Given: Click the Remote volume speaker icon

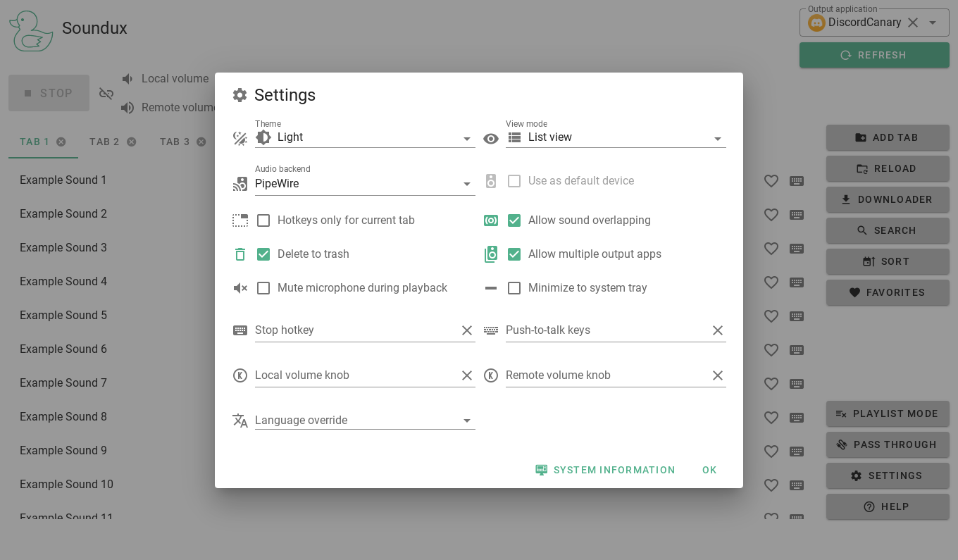Looking at the screenshot, I should (127, 108).
